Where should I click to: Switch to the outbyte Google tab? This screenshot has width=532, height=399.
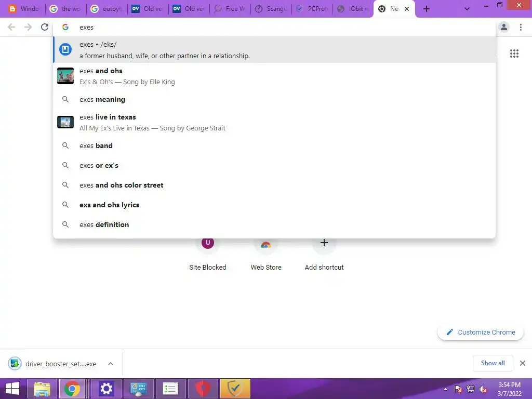pos(106,9)
